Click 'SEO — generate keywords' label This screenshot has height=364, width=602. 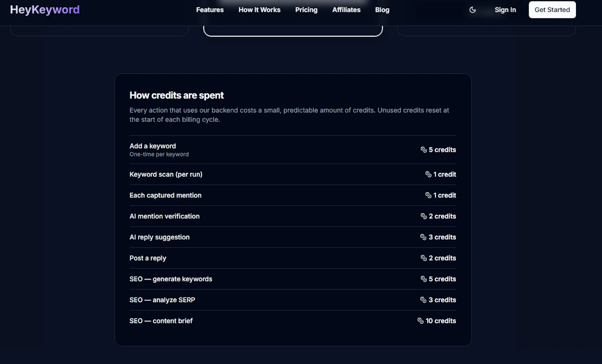171,279
